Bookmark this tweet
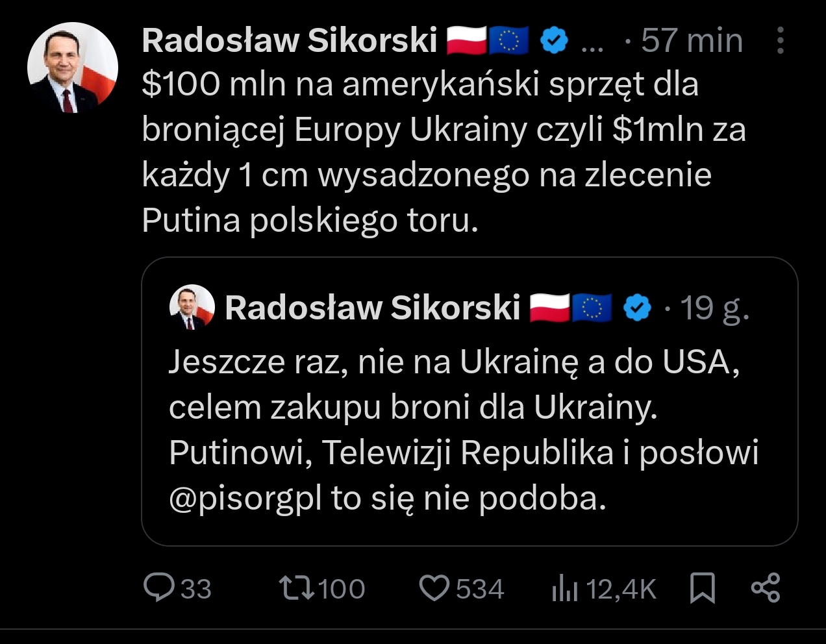This screenshot has height=644, width=826. (x=702, y=588)
